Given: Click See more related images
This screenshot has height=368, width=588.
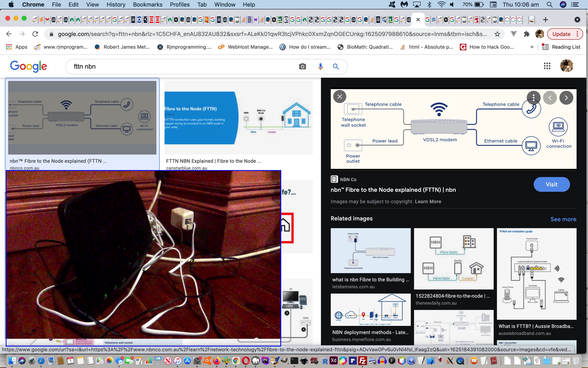Looking at the screenshot, I should coord(563,219).
